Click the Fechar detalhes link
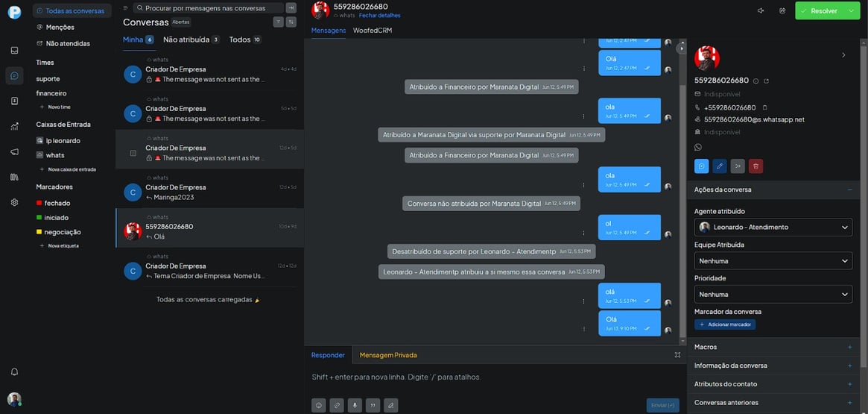This screenshot has width=868, height=414. [379, 16]
